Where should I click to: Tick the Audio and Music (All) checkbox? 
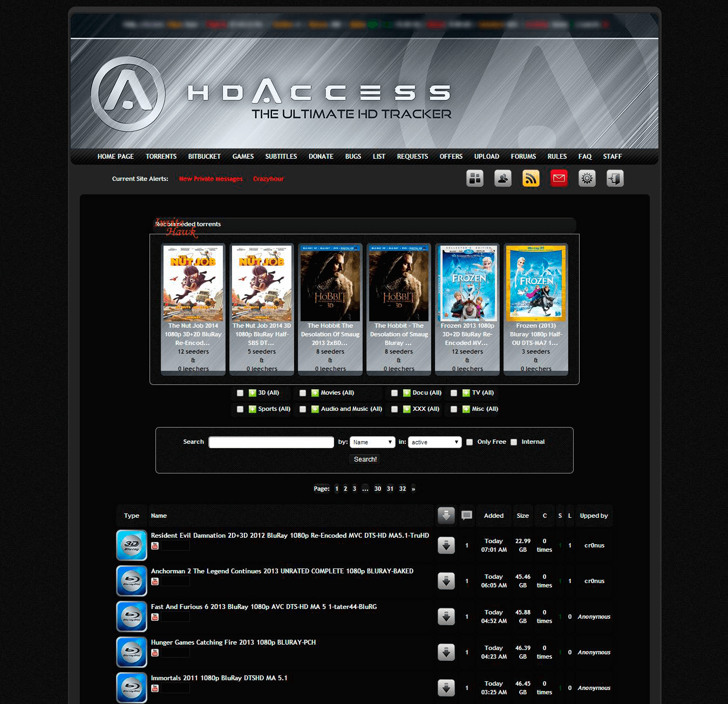click(303, 409)
